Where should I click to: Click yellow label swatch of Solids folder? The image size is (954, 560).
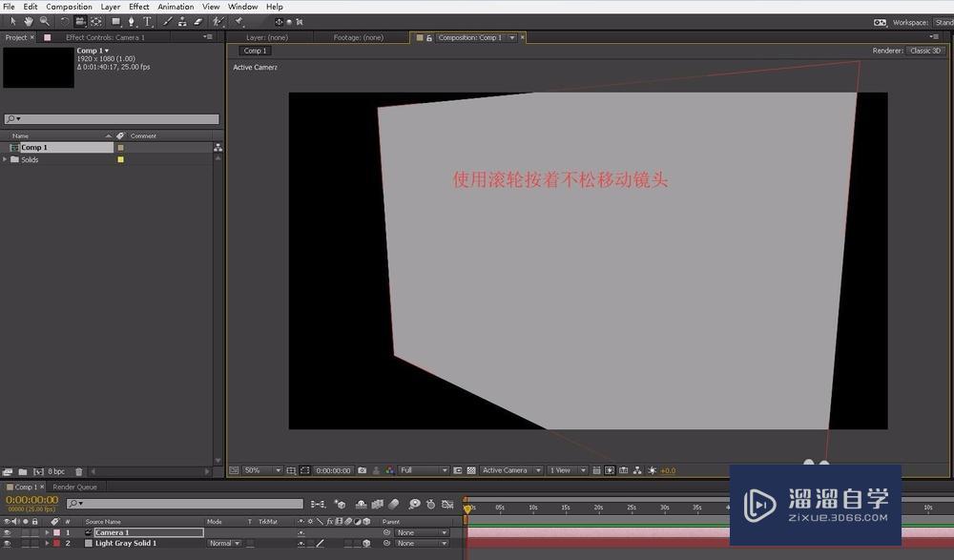pyautogui.click(x=120, y=159)
